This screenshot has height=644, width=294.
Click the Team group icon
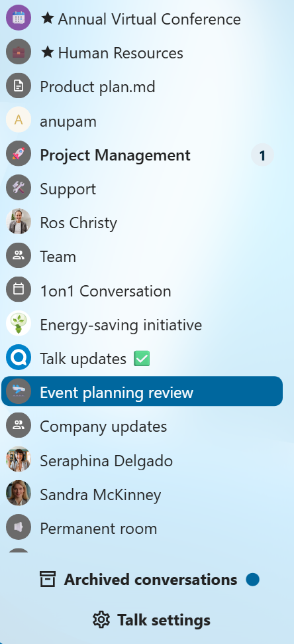[x=19, y=256]
